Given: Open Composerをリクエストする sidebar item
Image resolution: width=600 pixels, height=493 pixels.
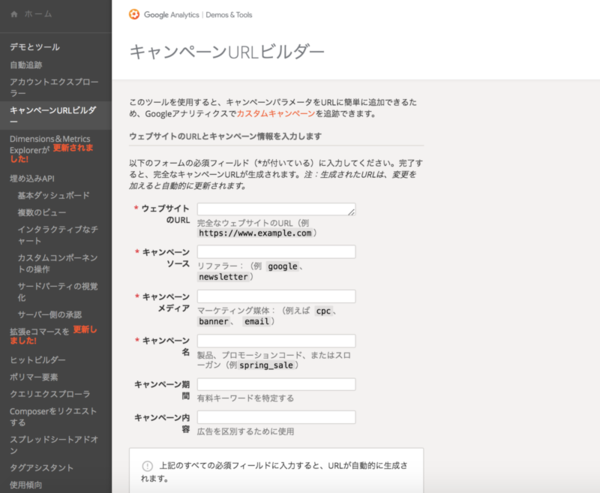Looking at the screenshot, I should 53,417.
